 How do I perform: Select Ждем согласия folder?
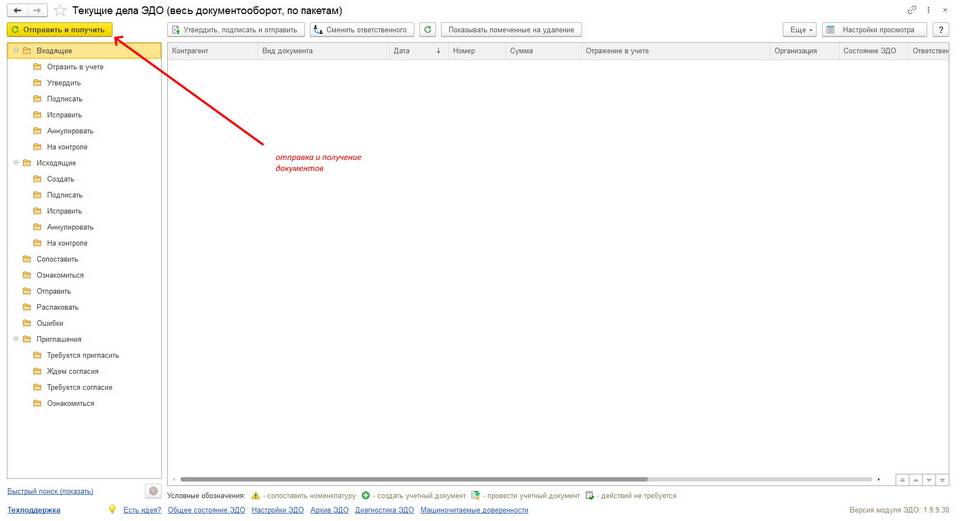coord(72,371)
